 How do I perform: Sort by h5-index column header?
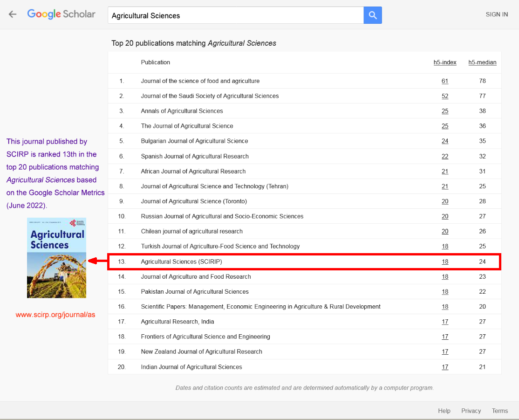pyautogui.click(x=444, y=62)
